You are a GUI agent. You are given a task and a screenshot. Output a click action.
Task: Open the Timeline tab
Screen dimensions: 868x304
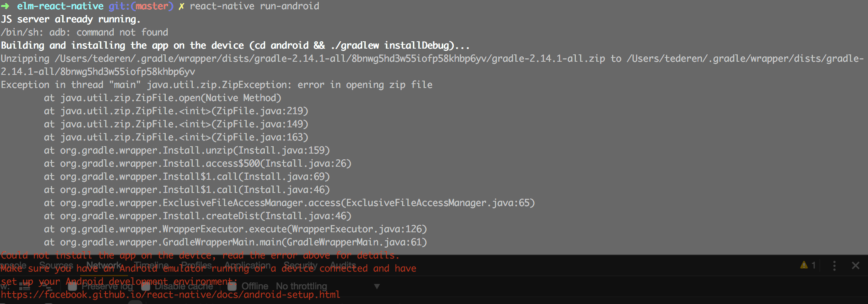tap(151, 265)
